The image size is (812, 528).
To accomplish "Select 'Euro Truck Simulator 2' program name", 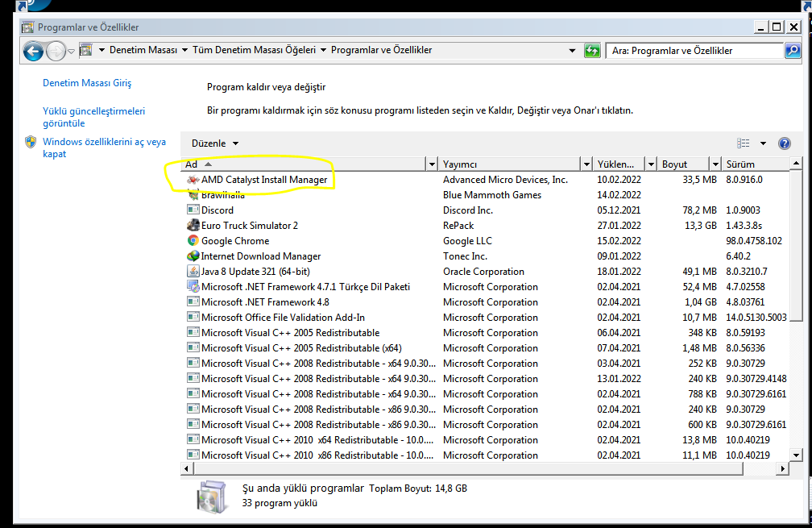I will (x=250, y=226).
